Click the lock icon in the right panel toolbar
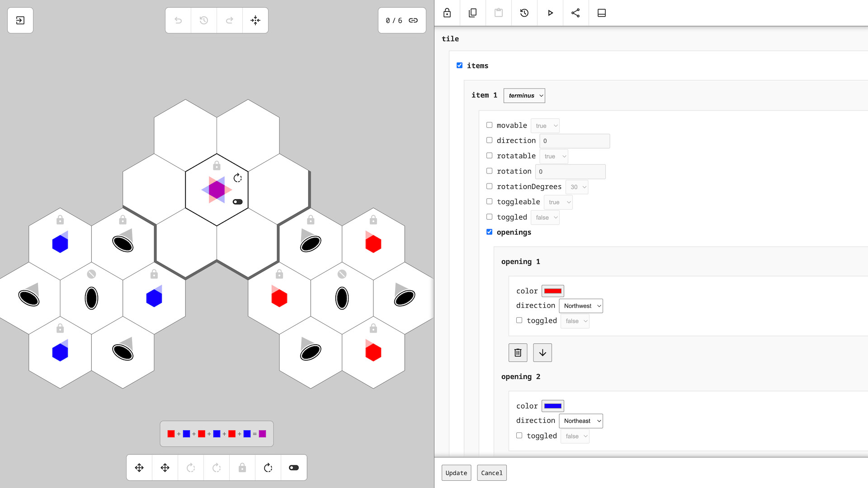This screenshot has height=488, width=868. pyautogui.click(x=447, y=13)
